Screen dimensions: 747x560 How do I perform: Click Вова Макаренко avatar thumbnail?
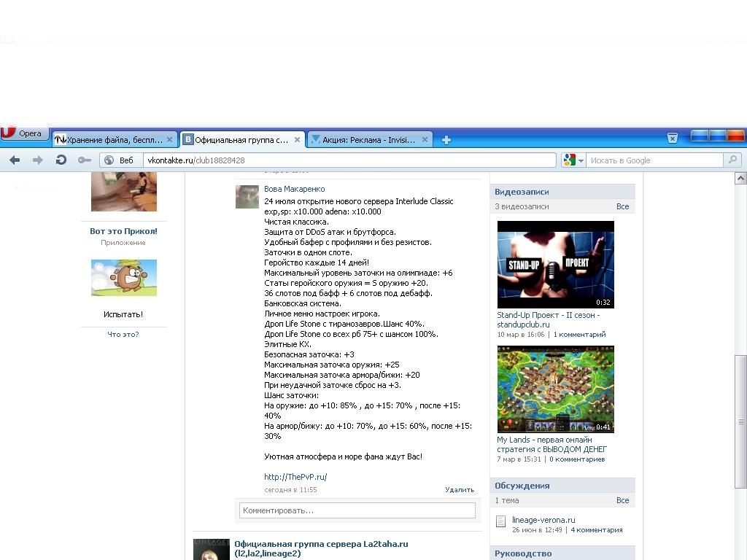click(247, 197)
